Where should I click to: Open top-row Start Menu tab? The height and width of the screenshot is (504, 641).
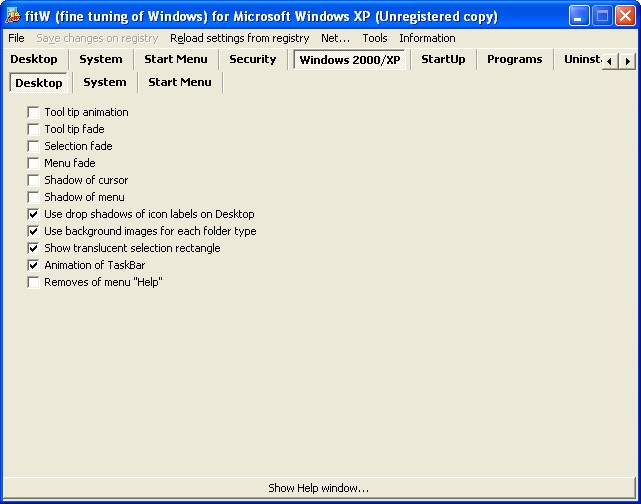click(176, 59)
